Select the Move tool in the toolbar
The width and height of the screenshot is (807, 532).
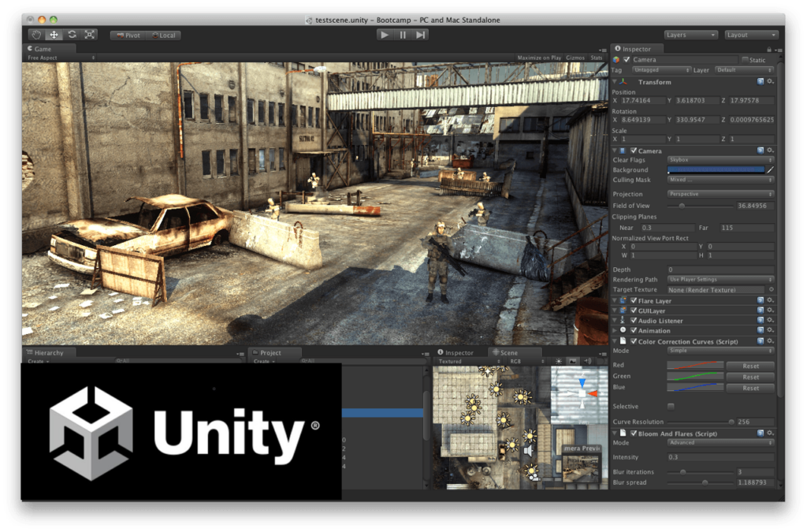[55, 35]
